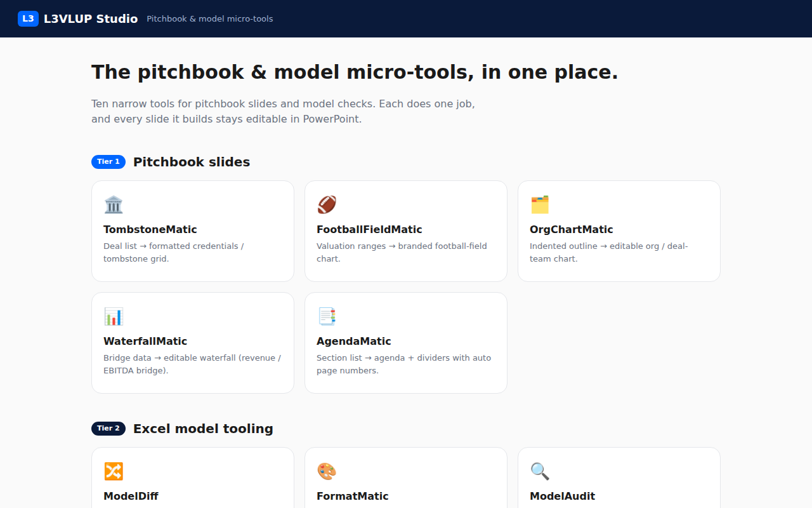Image resolution: width=812 pixels, height=508 pixels.
Task: Click the bookmark tabs icon for AgendaMatic
Action: [x=327, y=316]
